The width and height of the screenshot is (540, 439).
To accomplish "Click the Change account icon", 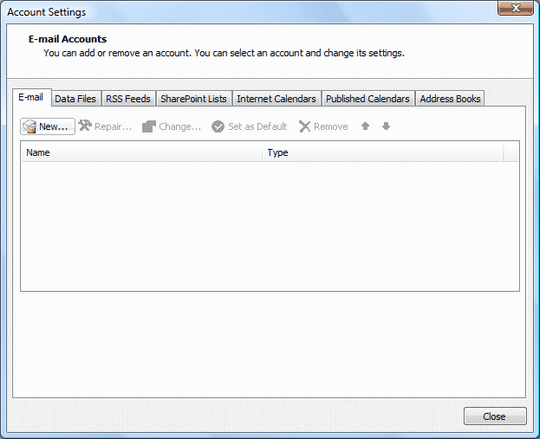I will (x=149, y=126).
